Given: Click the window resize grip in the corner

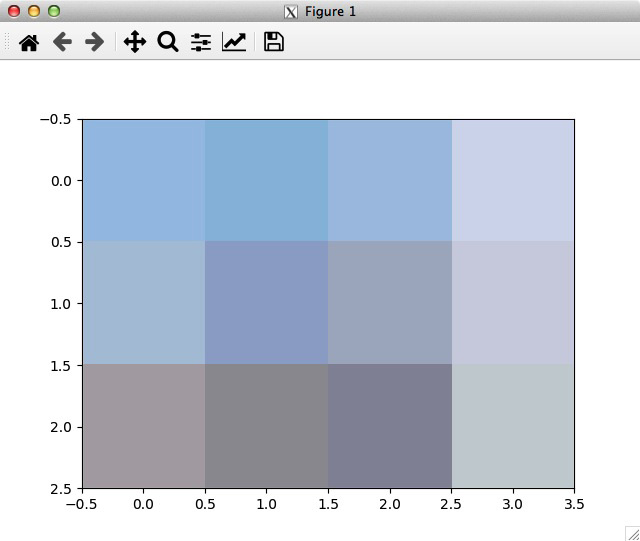Looking at the screenshot, I should pos(631,532).
